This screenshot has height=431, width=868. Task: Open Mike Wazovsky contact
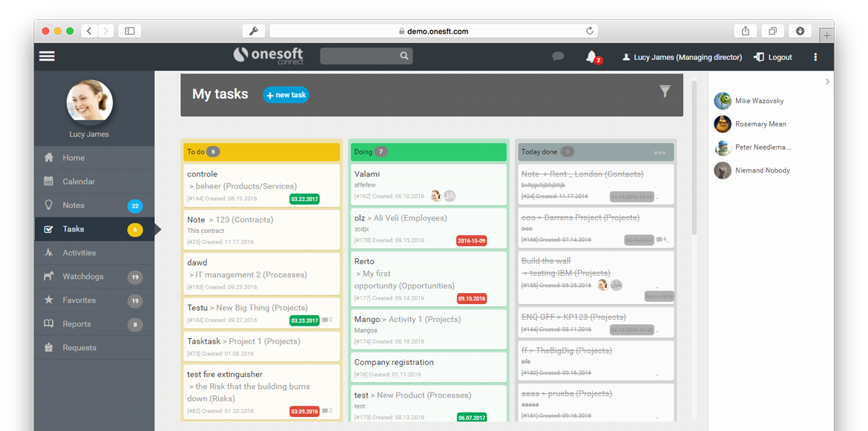(x=758, y=101)
